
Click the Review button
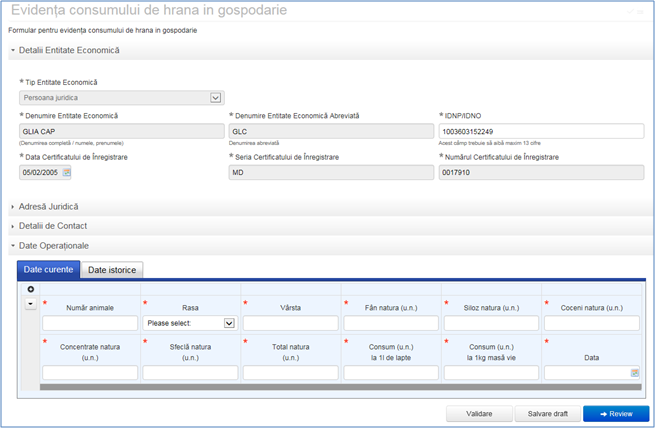[x=615, y=413]
